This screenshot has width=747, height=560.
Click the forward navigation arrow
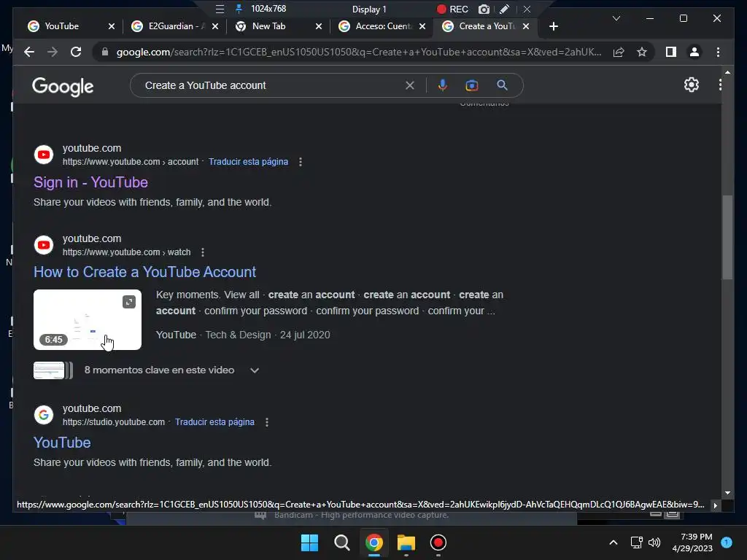tap(53, 52)
